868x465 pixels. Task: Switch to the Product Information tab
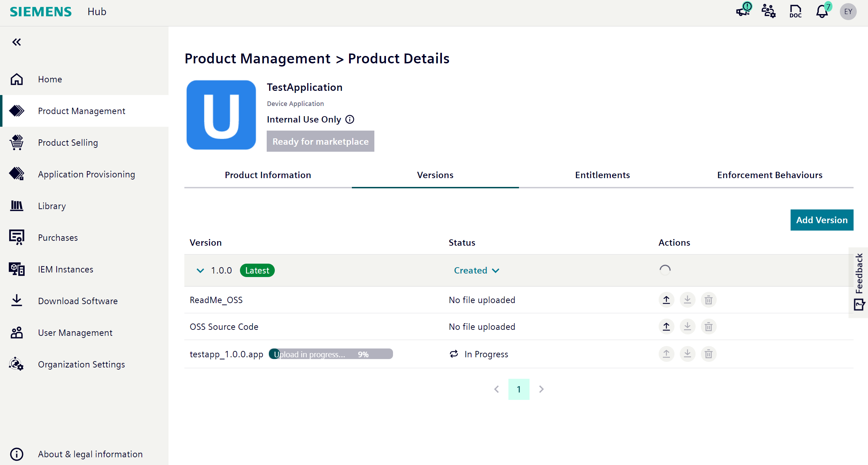(268, 175)
